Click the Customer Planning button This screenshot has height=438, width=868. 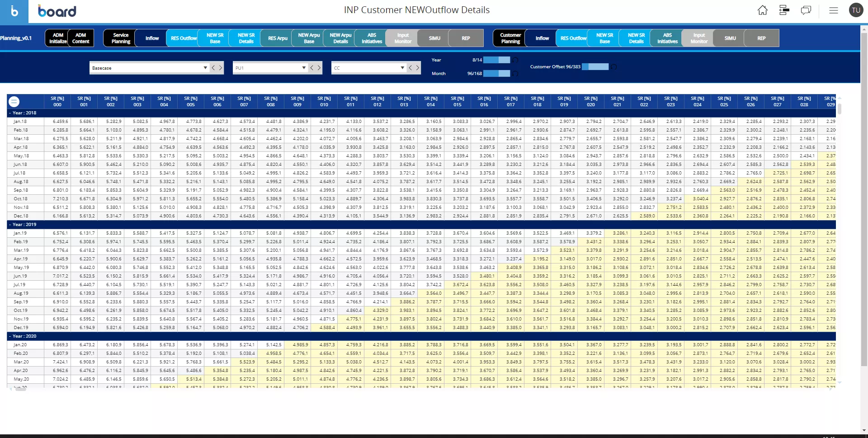tap(510, 38)
